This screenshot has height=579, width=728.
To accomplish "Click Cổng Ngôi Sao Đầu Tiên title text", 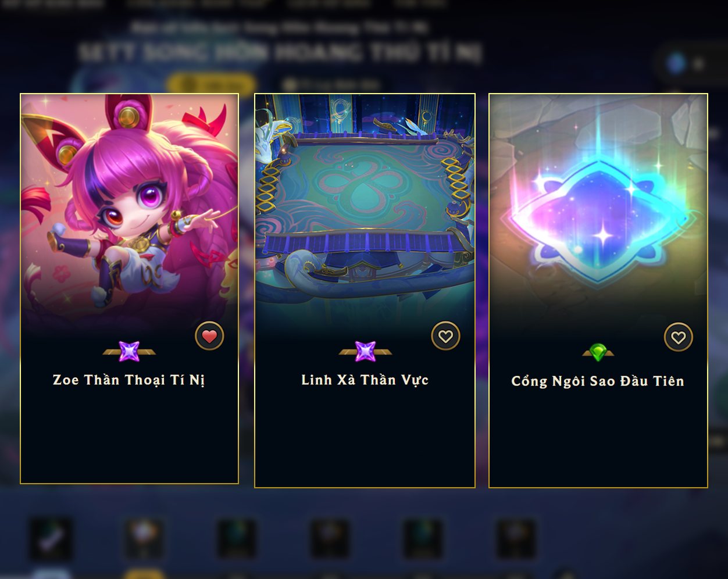I will click(598, 381).
